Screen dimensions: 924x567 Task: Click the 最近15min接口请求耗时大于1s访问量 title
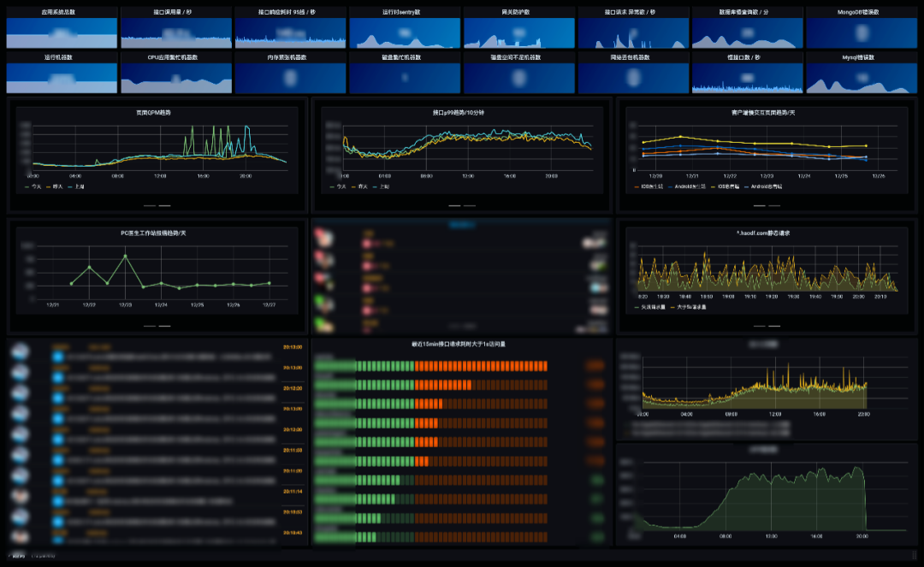click(x=459, y=344)
